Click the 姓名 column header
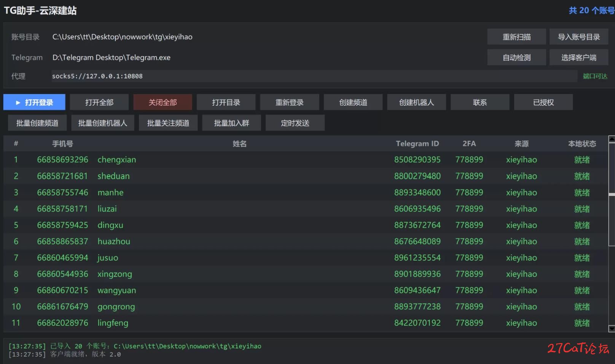Viewport: 615px width, 364px height. pos(240,144)
